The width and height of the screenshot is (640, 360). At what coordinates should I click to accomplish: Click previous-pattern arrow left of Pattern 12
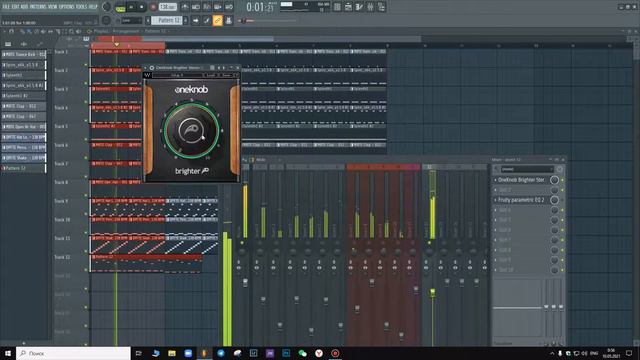[x=148, y=20]
